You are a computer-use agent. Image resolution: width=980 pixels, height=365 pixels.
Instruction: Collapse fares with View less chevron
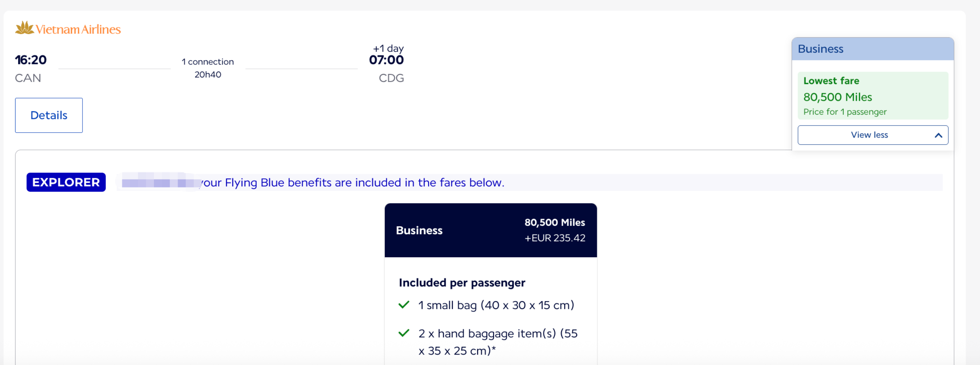pyautogui.click(x=938, y=135)
